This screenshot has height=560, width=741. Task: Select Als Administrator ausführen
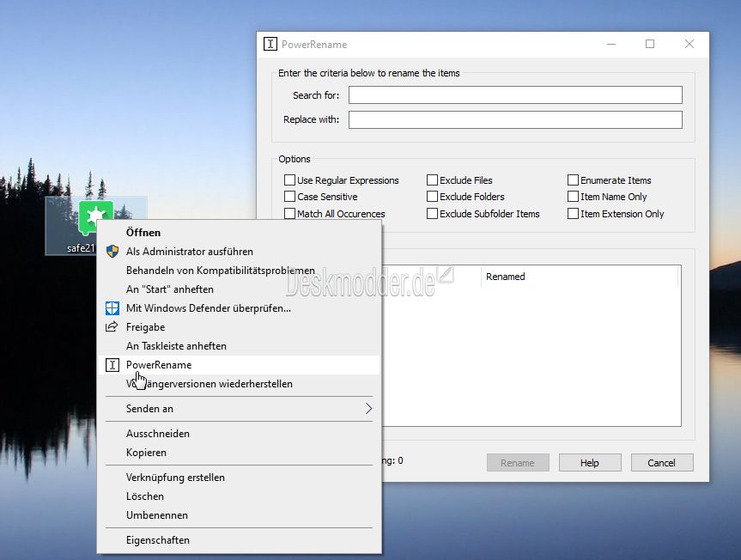tap(238, 252)
